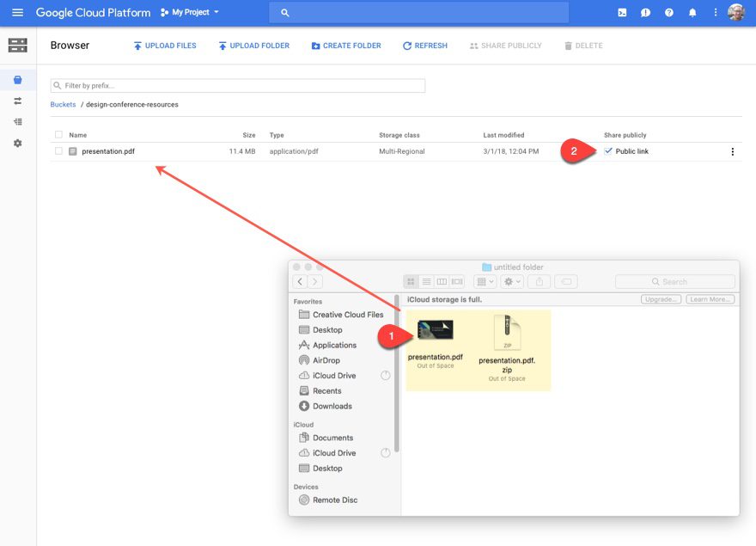
Task: Open the navigation hamburger menu
Action: pyautogui.click(x=17, y=12)
